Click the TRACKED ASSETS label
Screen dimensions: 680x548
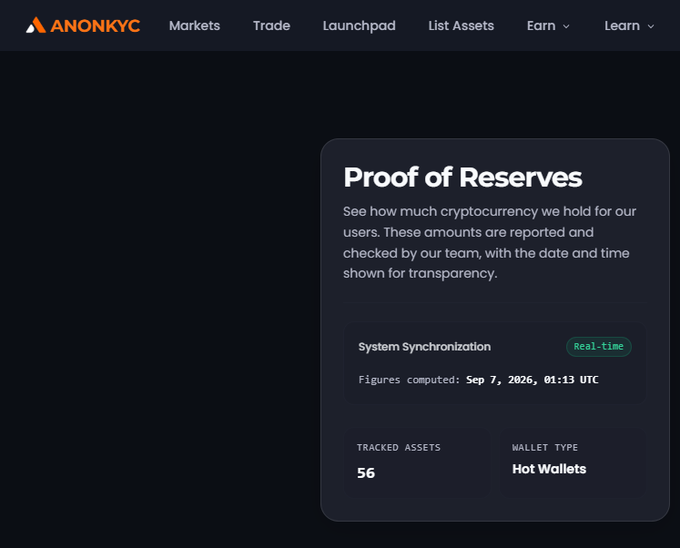(x=399, y=447)
